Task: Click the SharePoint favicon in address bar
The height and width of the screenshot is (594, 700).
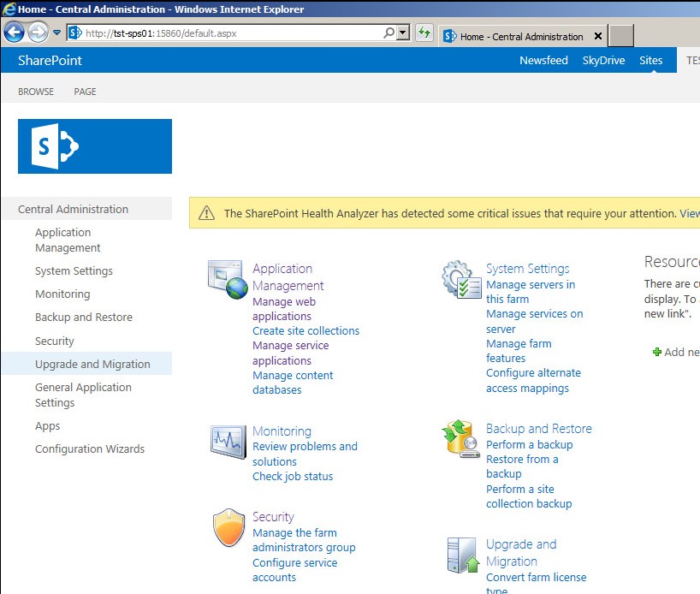Action: click(x=75, y=33)
